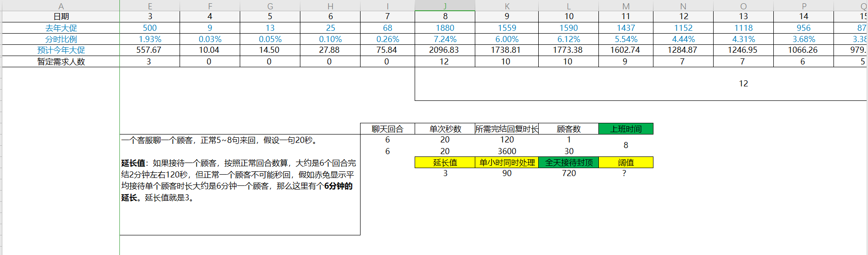Select the yellow 延长值 header cell
The image size is (868, 255).
(445, 163)
